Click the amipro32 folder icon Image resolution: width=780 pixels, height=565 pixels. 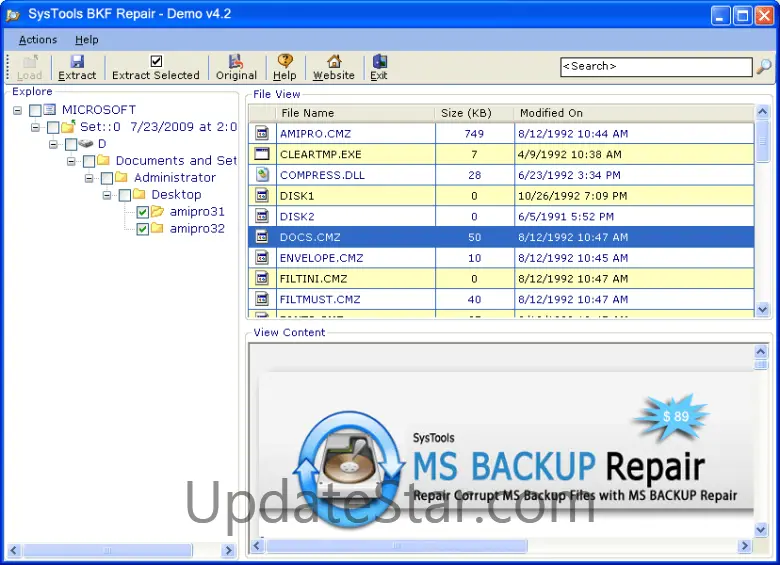click(x=157, y=228)
